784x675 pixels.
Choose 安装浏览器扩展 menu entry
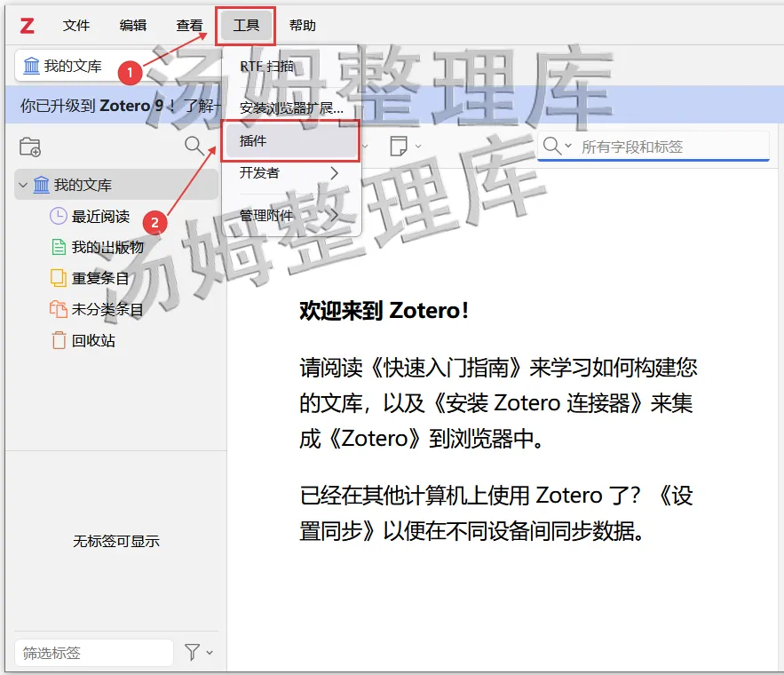point(291,107)
